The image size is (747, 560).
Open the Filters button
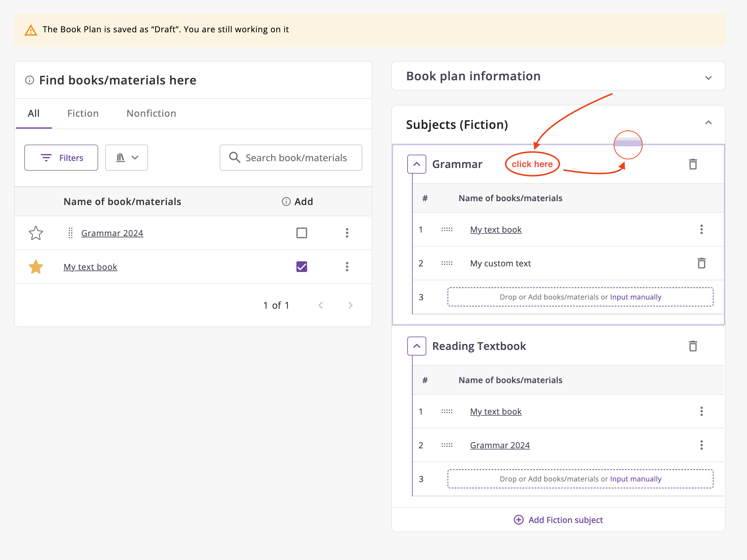[61, 158]
